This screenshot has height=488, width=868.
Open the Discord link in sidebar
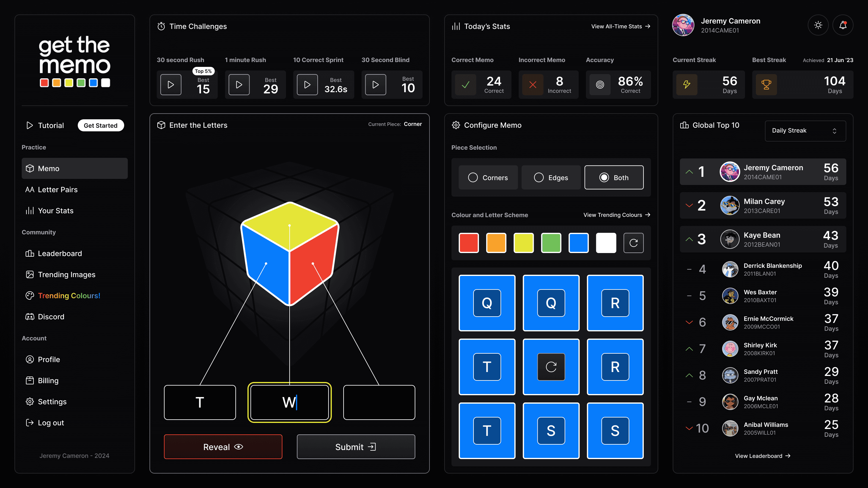74,317
